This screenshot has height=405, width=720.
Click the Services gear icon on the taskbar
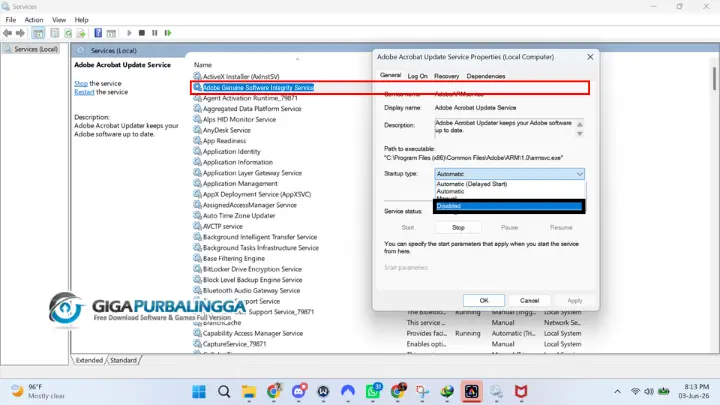(x=496, y=392)
